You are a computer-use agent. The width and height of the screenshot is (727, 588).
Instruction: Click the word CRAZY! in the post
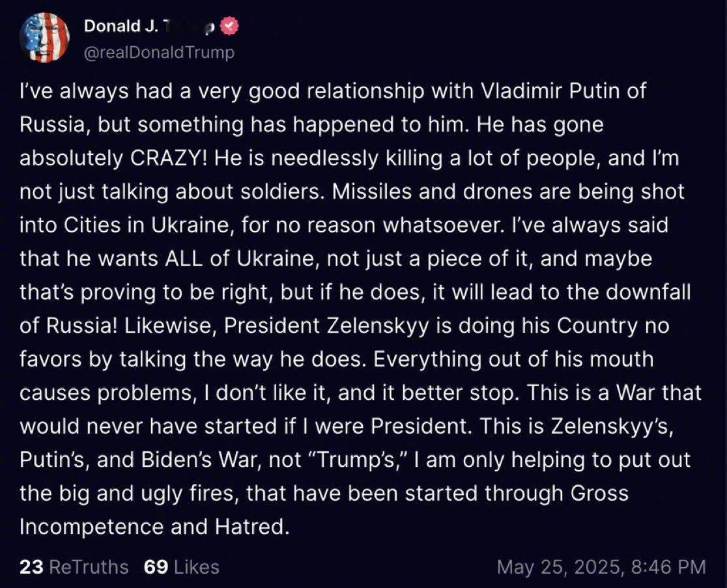(x=169, y=158)
